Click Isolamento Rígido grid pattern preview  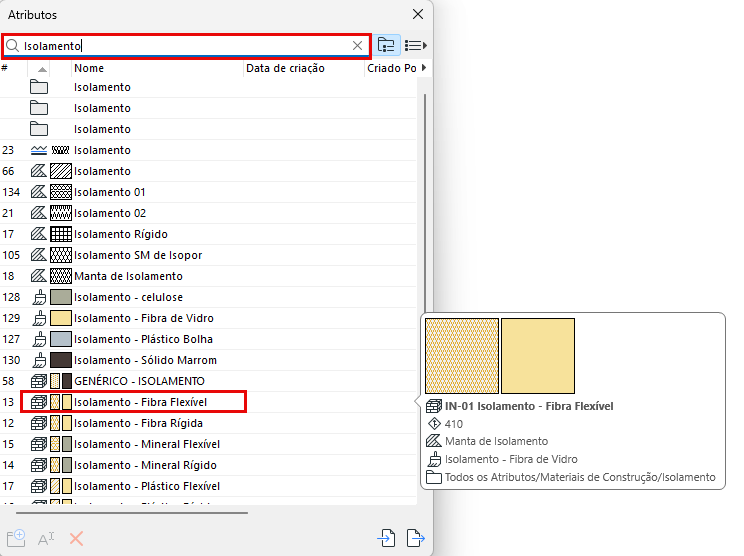pos(61,234)
